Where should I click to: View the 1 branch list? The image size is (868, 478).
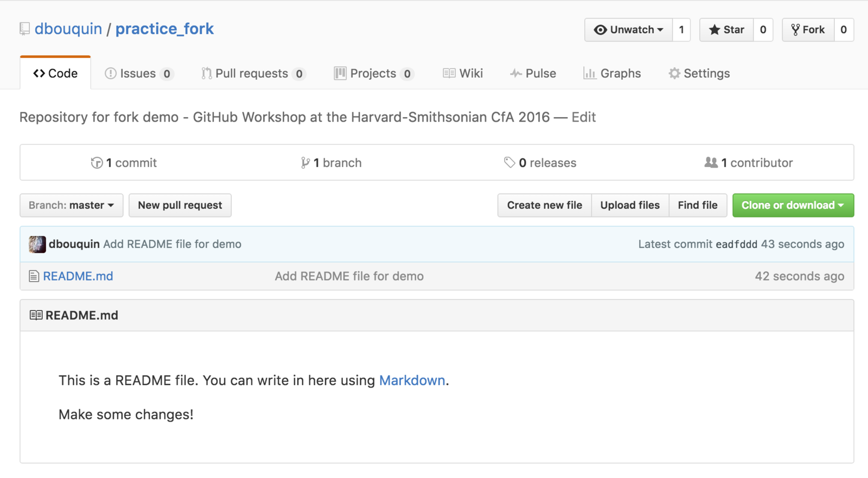(331, 163)
